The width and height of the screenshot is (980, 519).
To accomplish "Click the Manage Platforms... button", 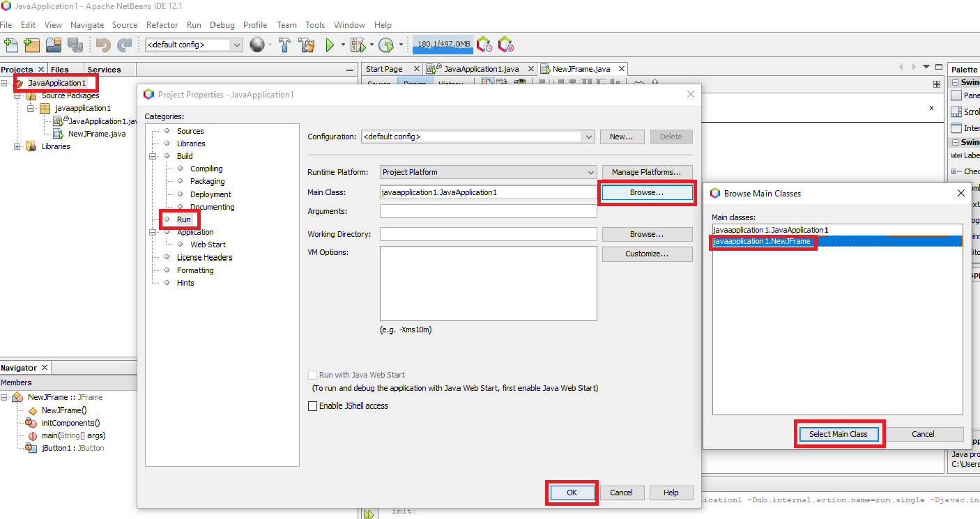I will (647, 172).
